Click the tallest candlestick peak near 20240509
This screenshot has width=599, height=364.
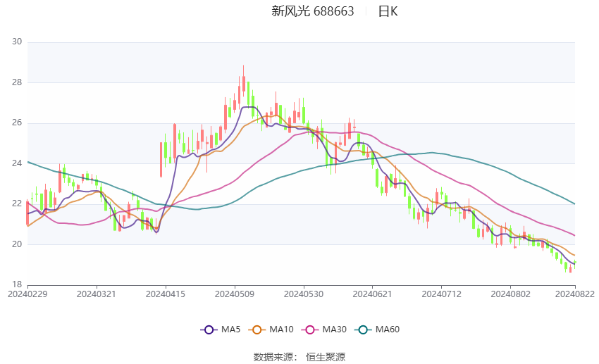coord(243,81)
